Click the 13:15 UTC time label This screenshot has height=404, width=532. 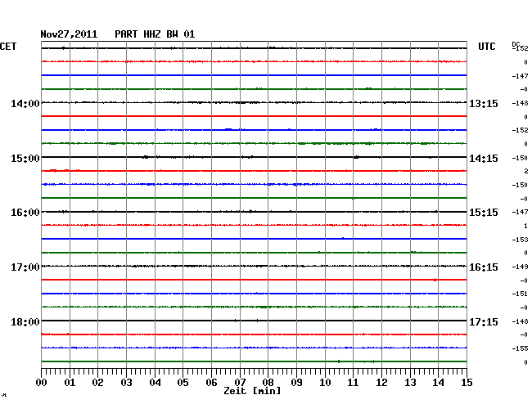point(483,104)
